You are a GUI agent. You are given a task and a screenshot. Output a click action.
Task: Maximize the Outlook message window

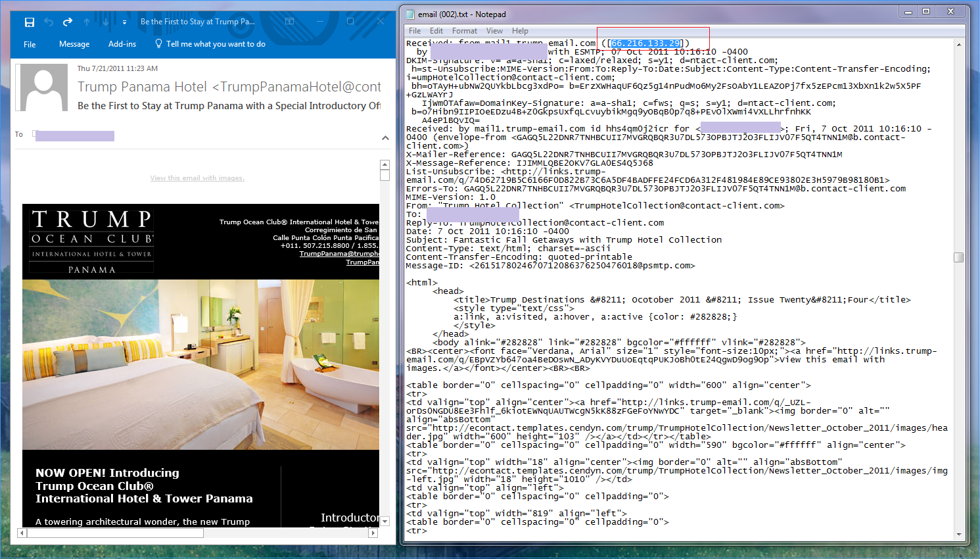tap(350, 21)
